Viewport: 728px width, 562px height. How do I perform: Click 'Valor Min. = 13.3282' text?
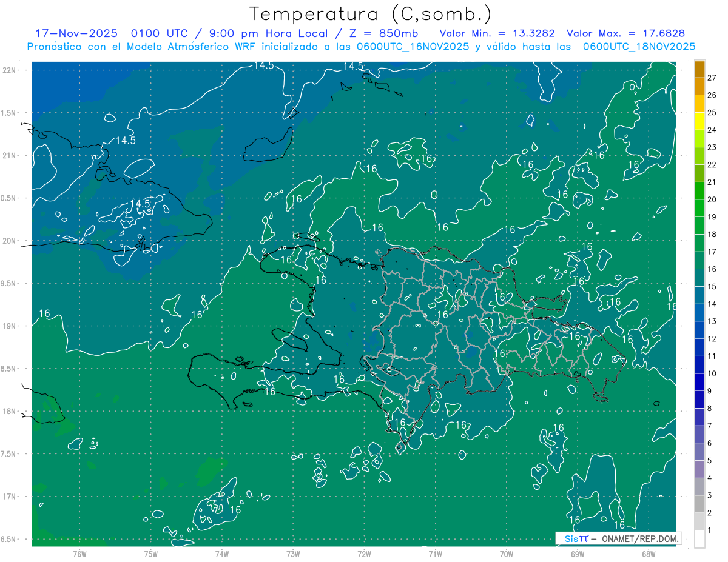click(x=497, y=33)
